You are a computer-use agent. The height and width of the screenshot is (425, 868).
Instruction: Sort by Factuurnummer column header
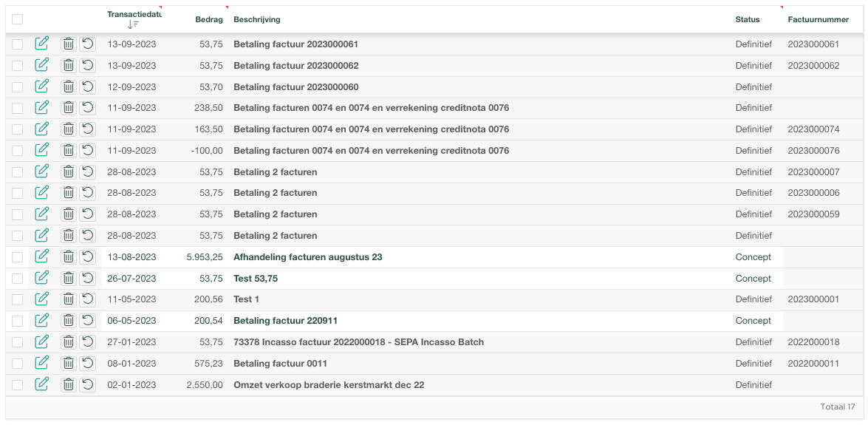click(x=818, y=19)
